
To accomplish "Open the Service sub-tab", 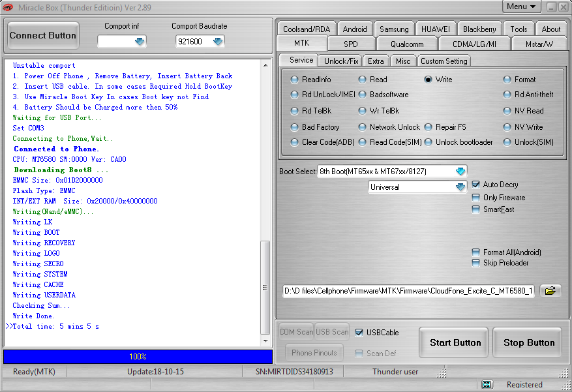I will pos(301,60).
